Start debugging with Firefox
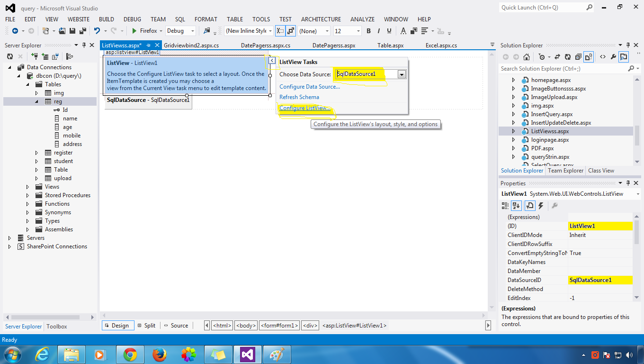This screenshot has height=364, width=644. [x=134, y=30]
